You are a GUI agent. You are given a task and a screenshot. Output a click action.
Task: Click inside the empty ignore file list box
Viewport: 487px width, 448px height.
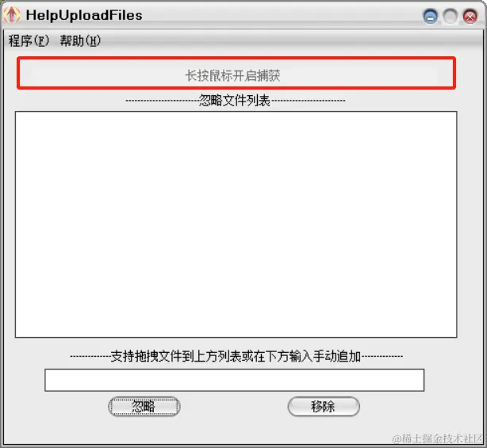236,224
